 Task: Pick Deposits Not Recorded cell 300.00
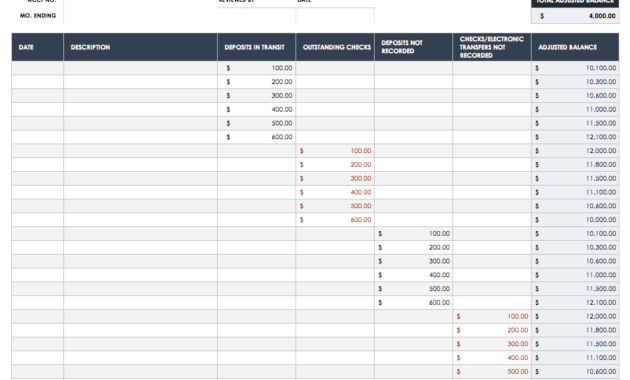click(x=413, y=261)
